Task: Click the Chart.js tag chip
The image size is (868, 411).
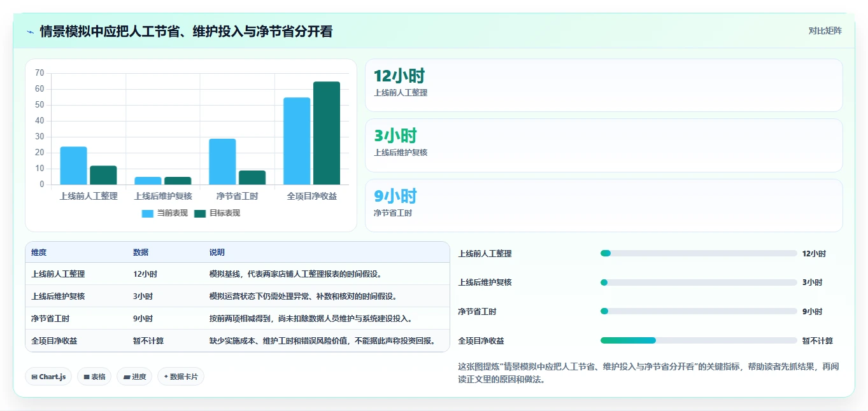Action: [48, 377]
